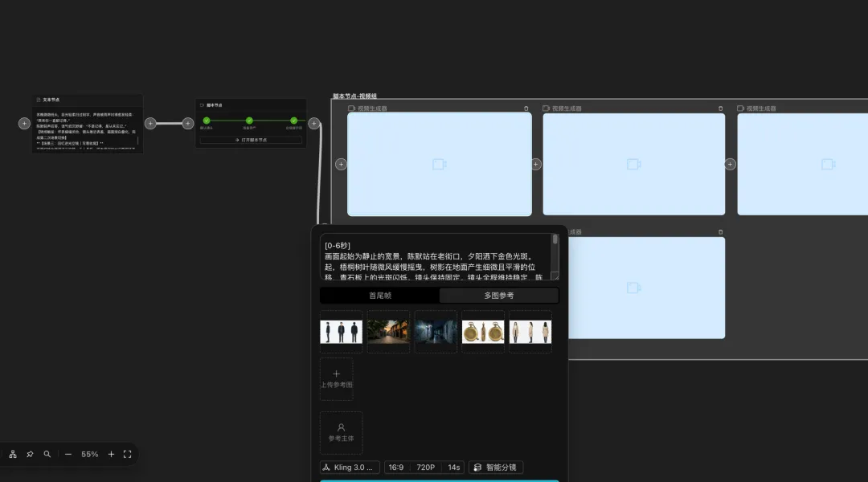Select the 首尾帧 mode tab
868x482 pixels.
point(379,296)
